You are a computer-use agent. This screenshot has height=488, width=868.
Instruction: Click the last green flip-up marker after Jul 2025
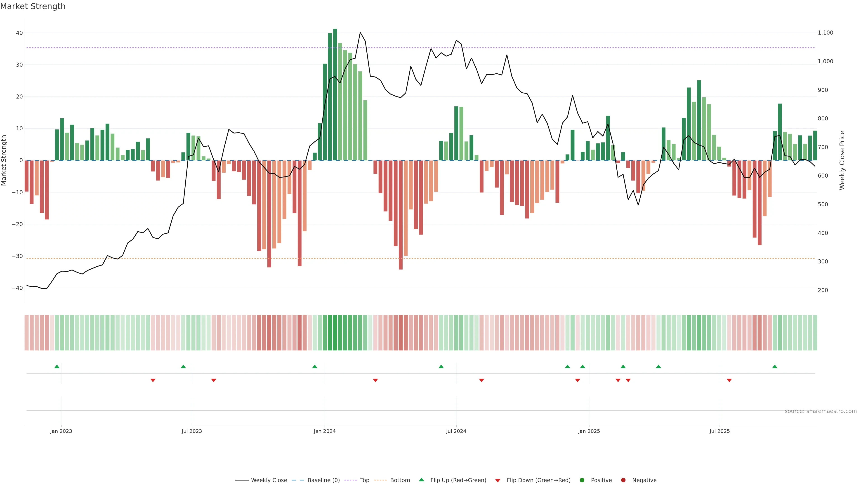(x=775, y=366)
